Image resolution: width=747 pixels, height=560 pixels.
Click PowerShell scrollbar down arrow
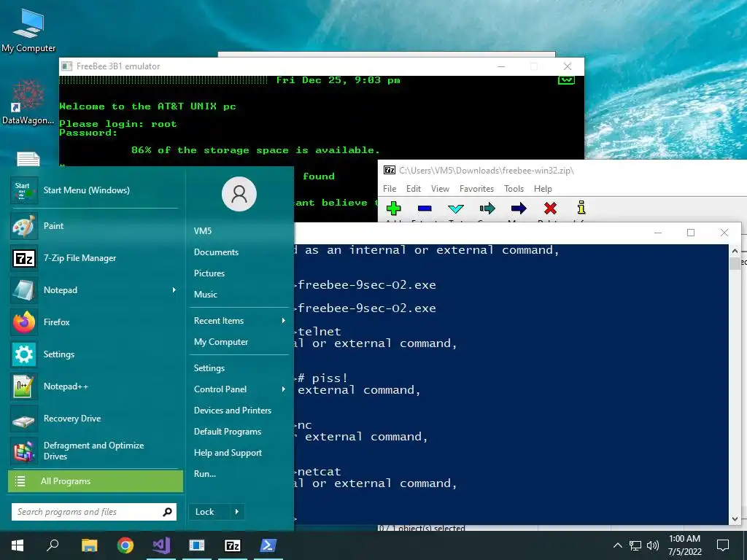(x=735, y=519)
